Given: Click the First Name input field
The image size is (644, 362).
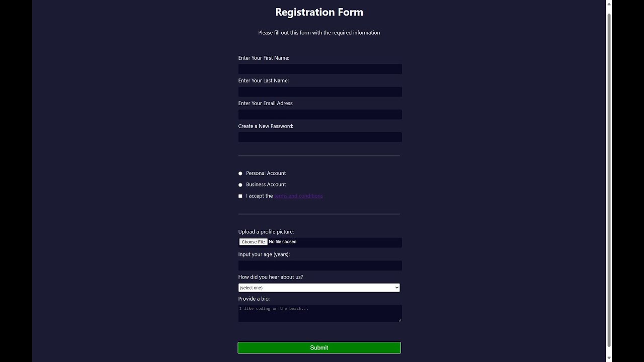Looking at the screenshot, I should [x=319, y=69].
